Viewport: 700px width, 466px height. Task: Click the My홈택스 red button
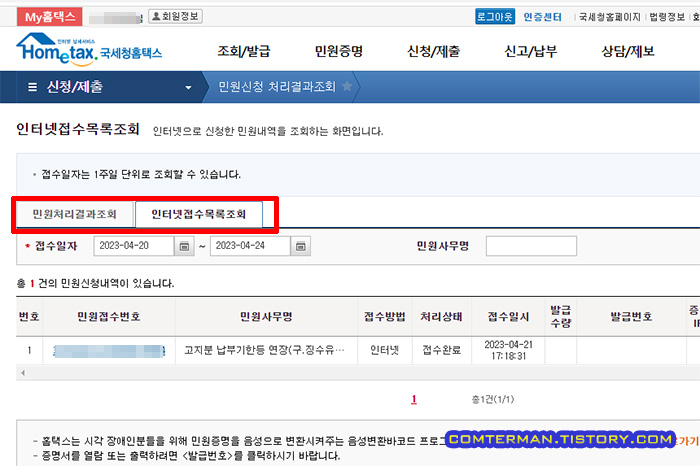tap(50, 17)
